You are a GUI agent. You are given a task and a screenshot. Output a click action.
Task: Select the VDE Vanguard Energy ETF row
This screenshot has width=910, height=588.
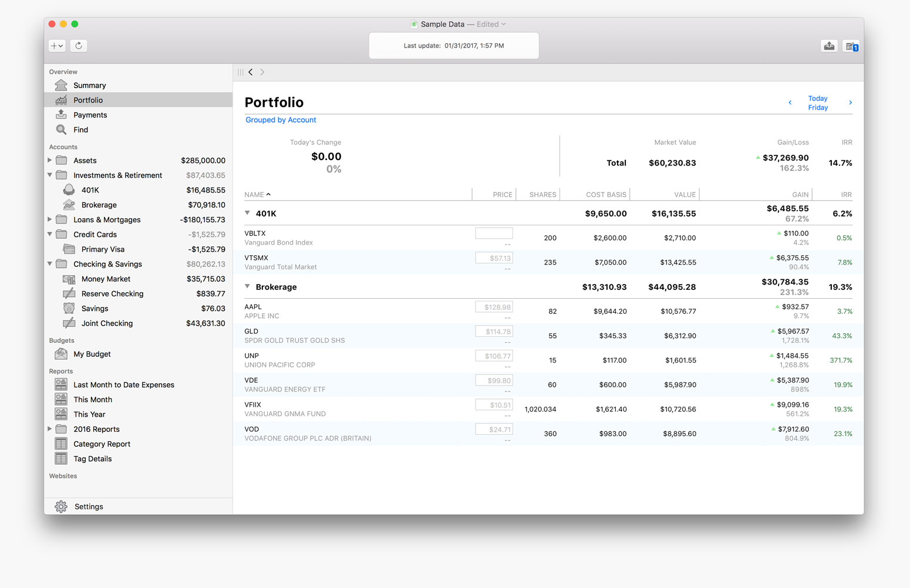pos(548,384)
